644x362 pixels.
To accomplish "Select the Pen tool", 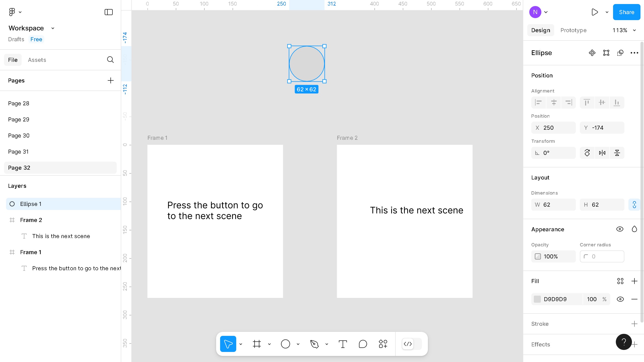I will click(x=314, y=344).
